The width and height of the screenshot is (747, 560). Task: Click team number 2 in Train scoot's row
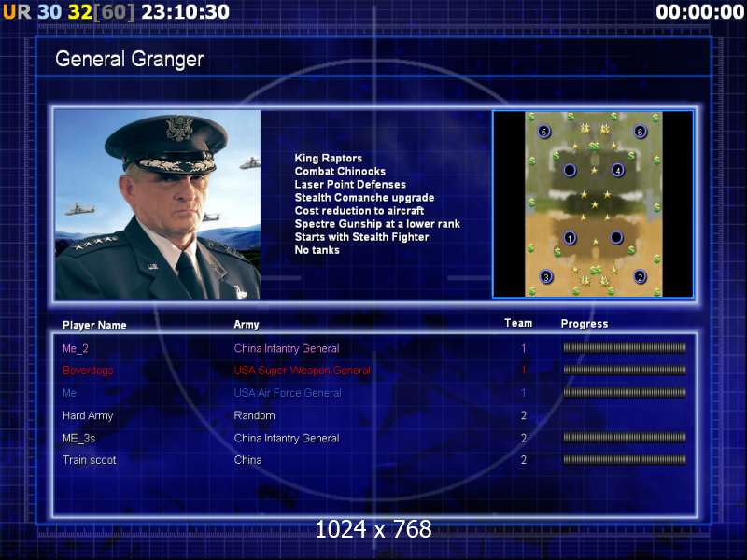[524, 460]
